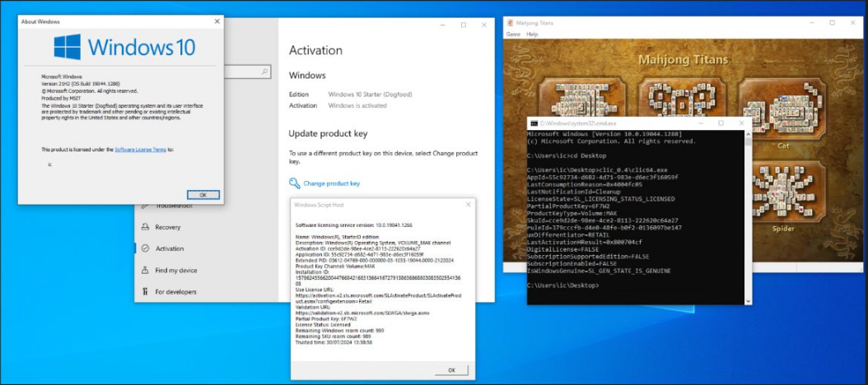This screenshot has height=385, width=868.
Task: Click the 'Remaining Windows rearm count: 989' line
Action: [x=340, y=330]
